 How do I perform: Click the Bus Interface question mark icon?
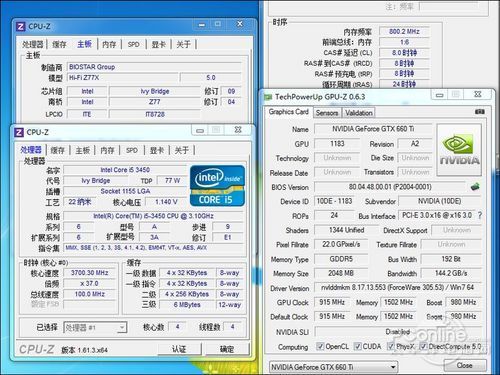pyautogui.click(x=480, y=215)
